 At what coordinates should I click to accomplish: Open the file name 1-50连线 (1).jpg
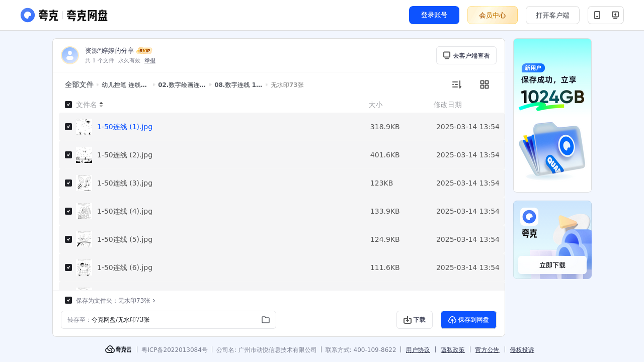[x=125, y=127]
